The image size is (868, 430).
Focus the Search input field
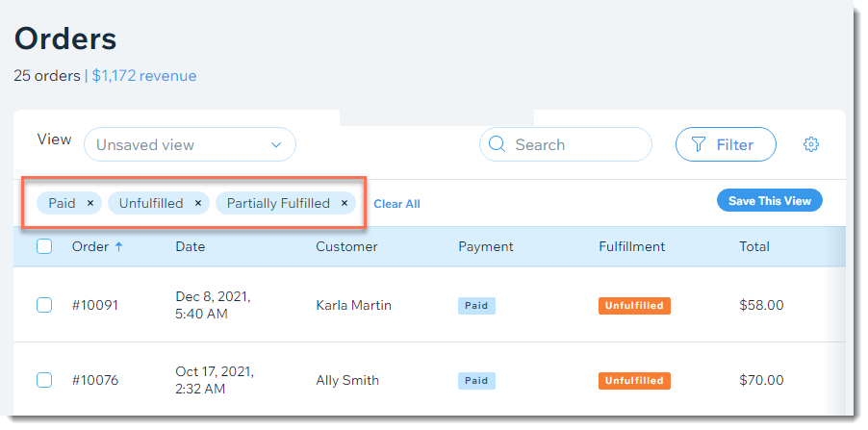(x=565, y=144)
